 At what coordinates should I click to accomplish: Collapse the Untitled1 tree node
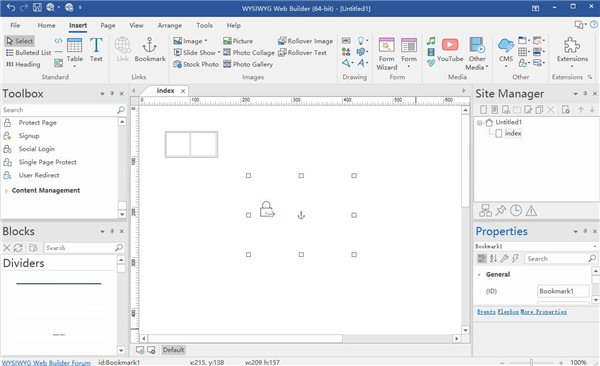tap(479, 123)
